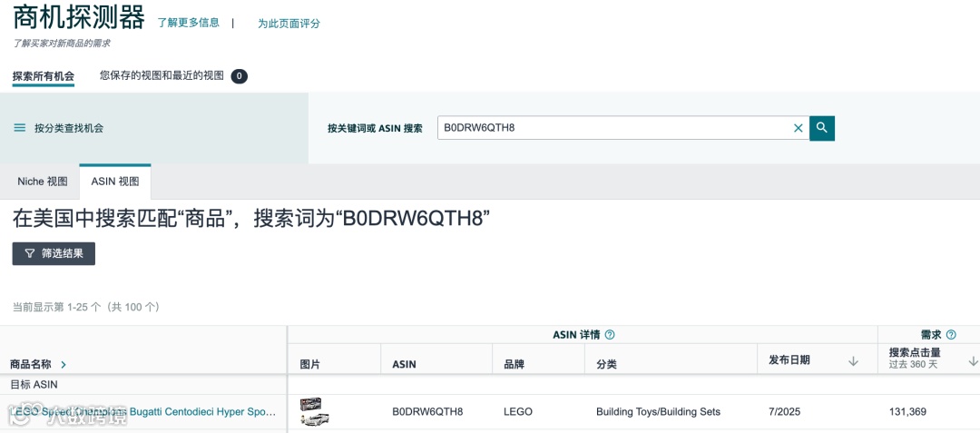This screenshot has width=980, height=433.
Task: Click the 需求 help question icon
Action: pos(951,335)
